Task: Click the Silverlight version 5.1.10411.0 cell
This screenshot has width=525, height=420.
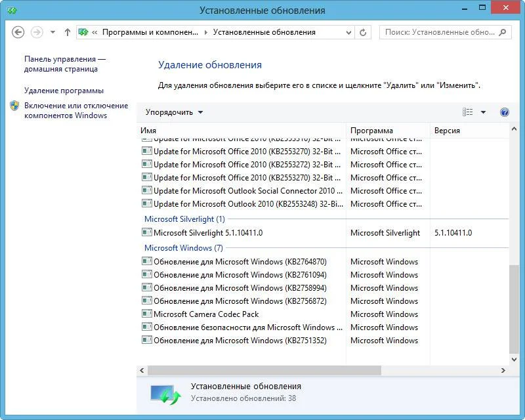Action: pos(453,233)
